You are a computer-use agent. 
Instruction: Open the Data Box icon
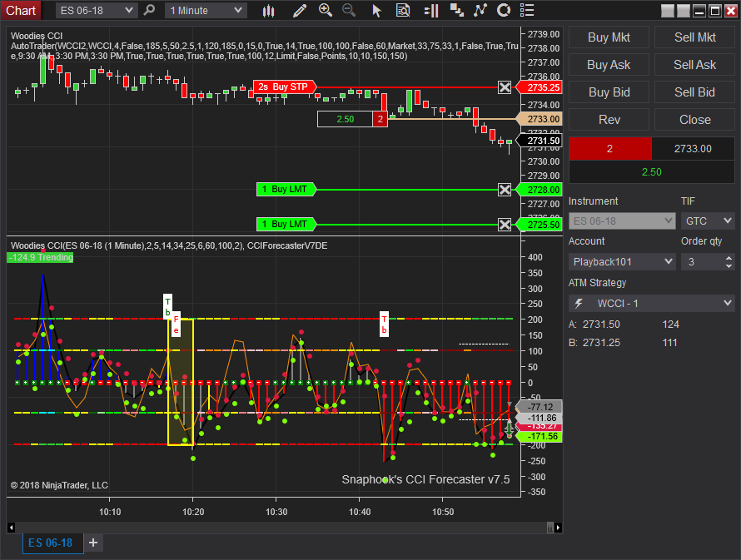403,10
